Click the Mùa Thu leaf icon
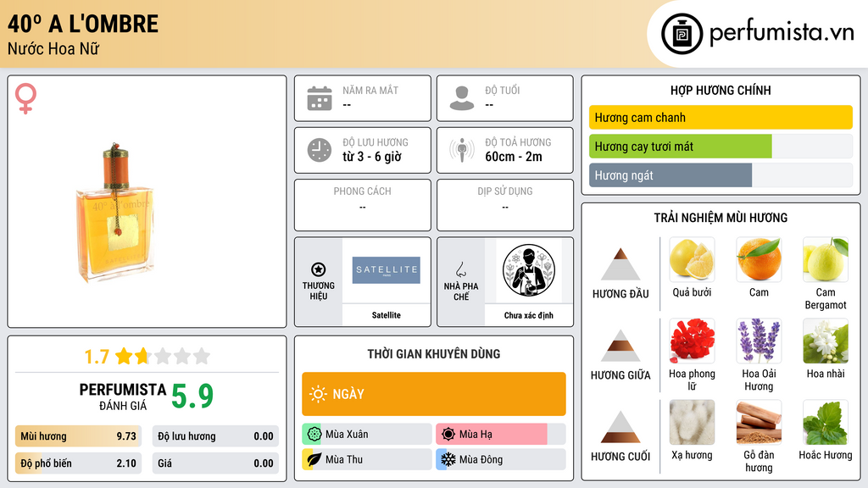This screenshot has width=868, height=488. point(314,459)
